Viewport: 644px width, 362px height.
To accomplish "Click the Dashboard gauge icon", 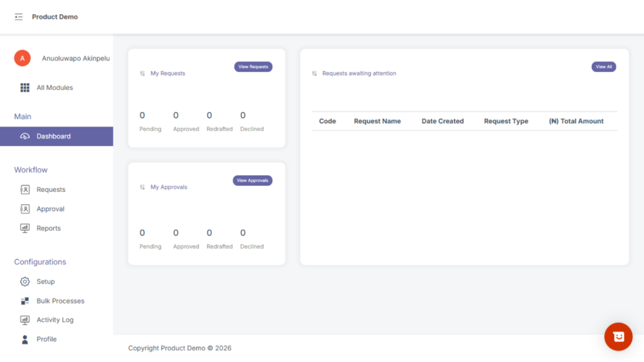I will (x=25, y=137).
